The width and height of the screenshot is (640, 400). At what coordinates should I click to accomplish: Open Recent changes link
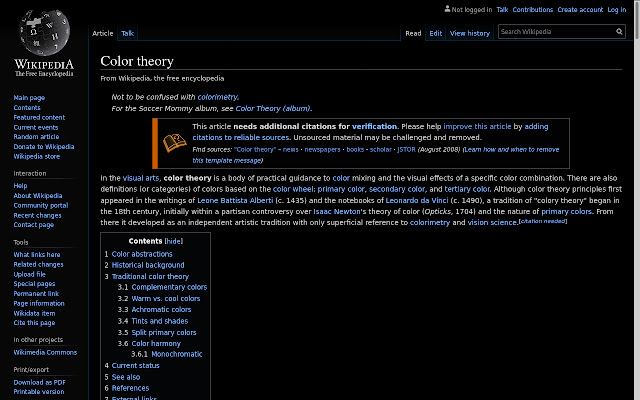pos(38,215)
